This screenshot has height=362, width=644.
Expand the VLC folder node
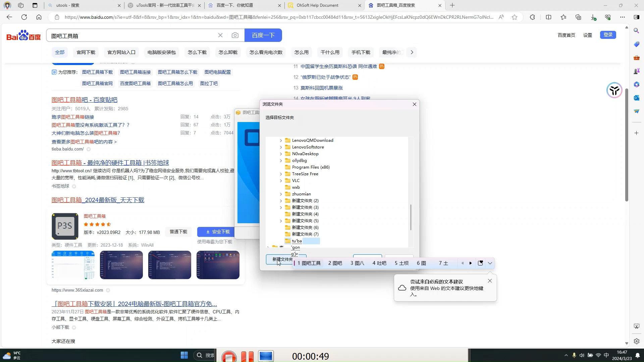tap(281, 181)
